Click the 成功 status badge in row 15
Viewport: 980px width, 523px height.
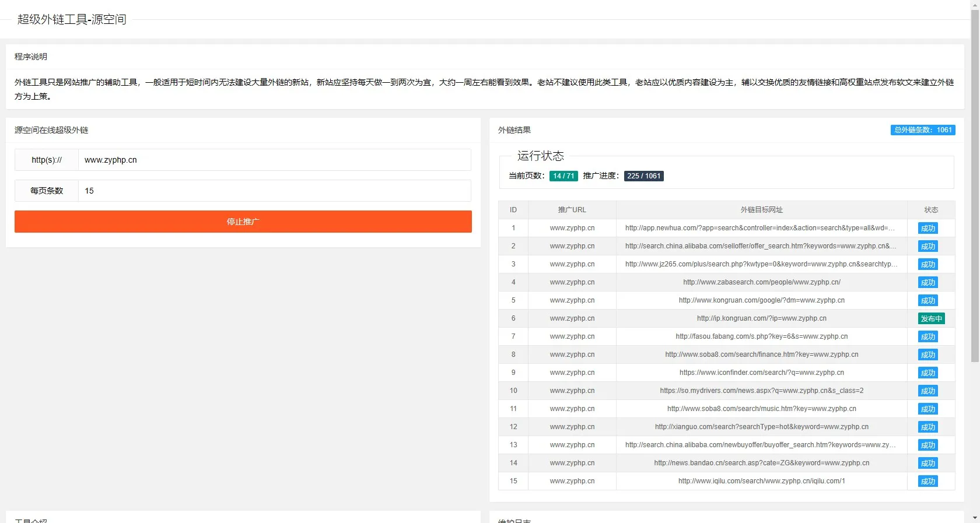coord(928,482)
